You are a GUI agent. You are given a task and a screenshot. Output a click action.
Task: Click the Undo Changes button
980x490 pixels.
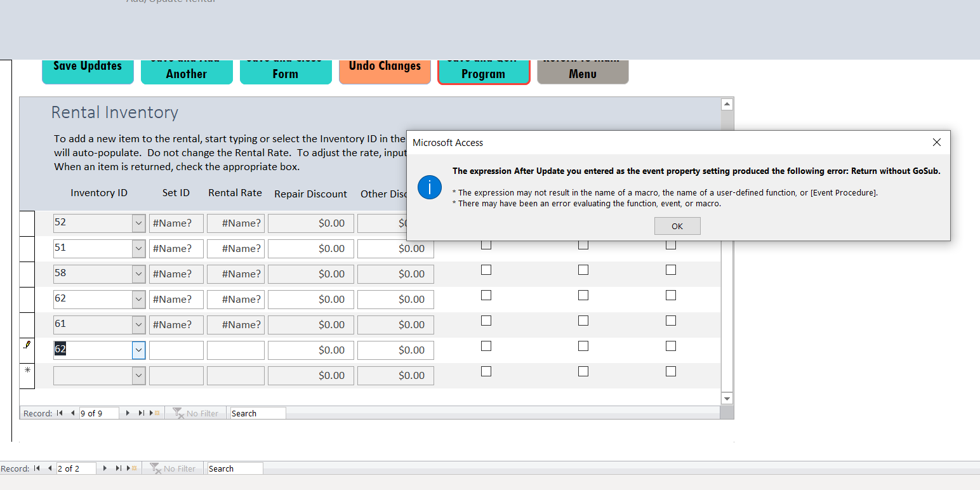[x=385, y=71]
